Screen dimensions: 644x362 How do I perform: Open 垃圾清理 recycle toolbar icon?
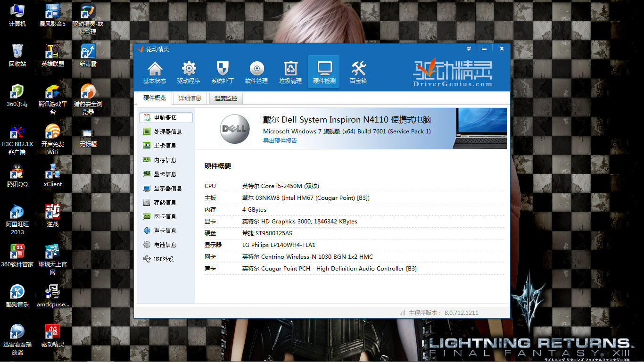pyautogui.click(x=290, y=72)
